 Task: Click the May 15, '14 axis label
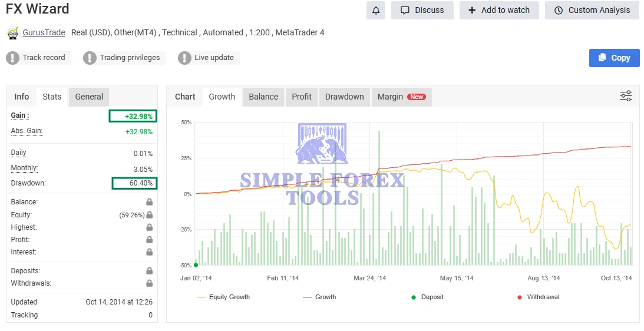(x=457, y=278)
